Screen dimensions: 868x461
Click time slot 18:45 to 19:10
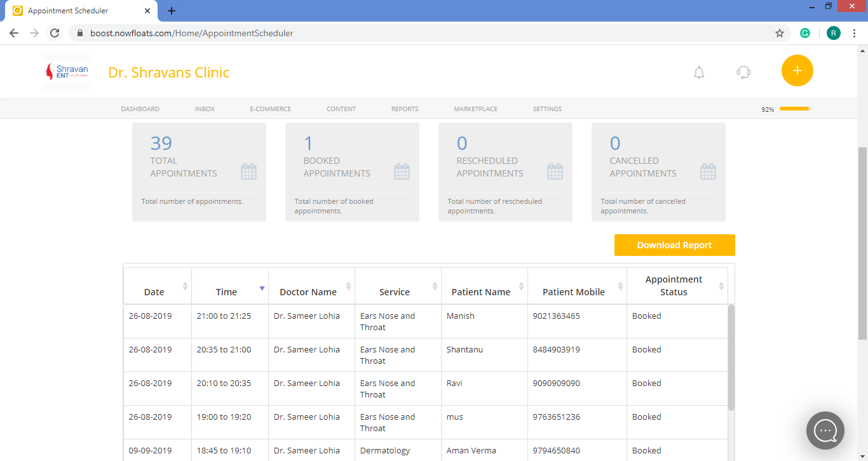224,450
